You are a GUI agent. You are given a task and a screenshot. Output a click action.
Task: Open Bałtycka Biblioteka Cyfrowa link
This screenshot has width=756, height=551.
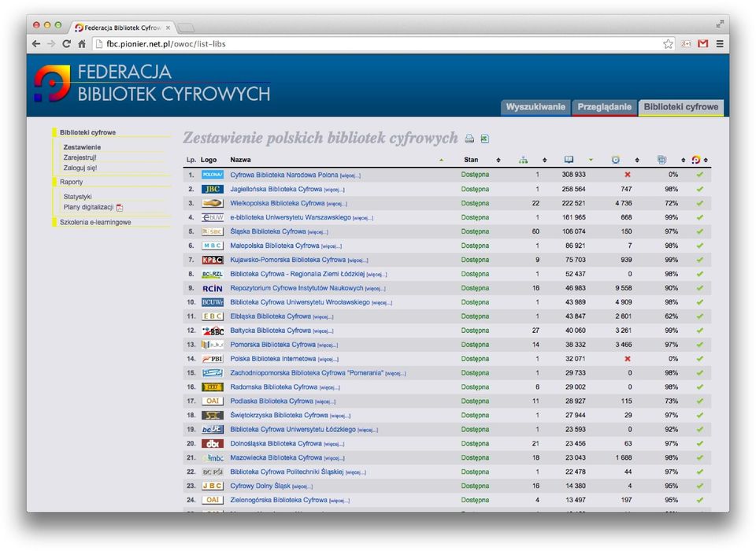(270, 331)
